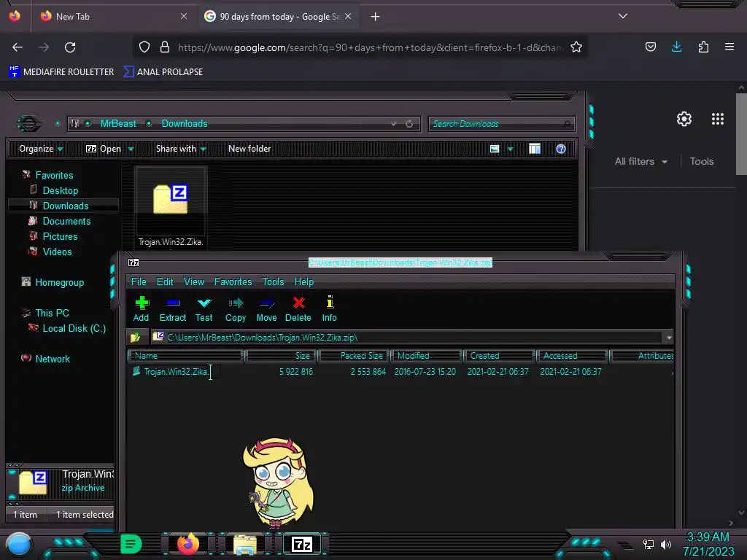
Task: Open Firefox downloads panel
Action: 676,47
